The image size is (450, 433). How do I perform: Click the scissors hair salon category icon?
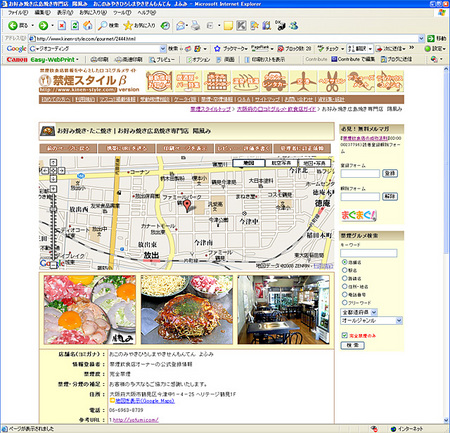click(332, 81)
